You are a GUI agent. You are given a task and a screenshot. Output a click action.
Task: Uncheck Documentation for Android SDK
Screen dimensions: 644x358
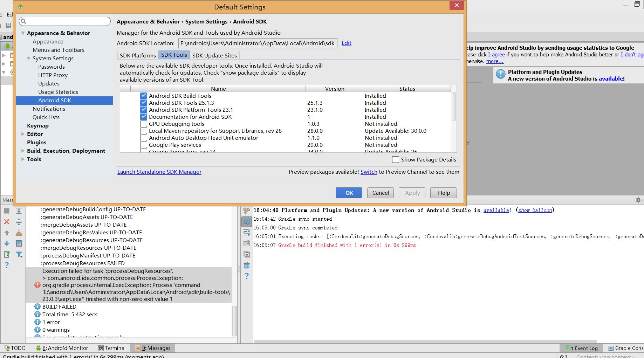point(144,117)
